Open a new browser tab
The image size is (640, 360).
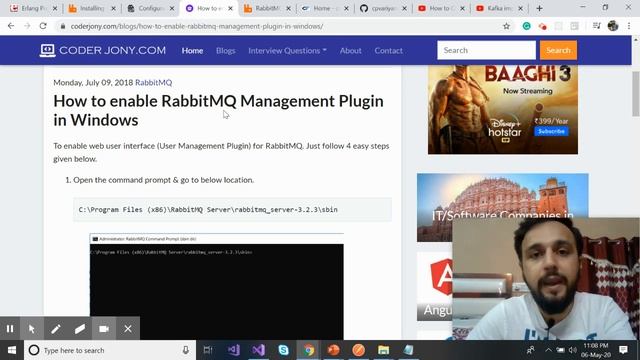click(539, 8)
